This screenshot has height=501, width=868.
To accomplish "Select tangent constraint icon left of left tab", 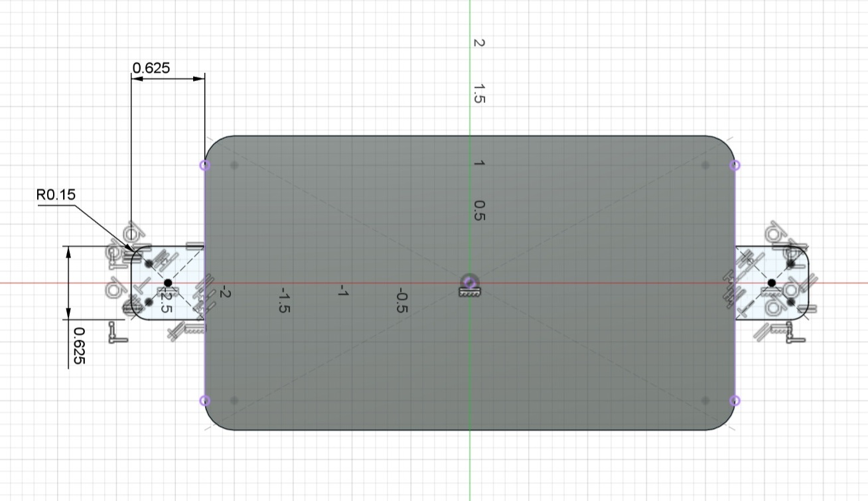I will (113, 289).
